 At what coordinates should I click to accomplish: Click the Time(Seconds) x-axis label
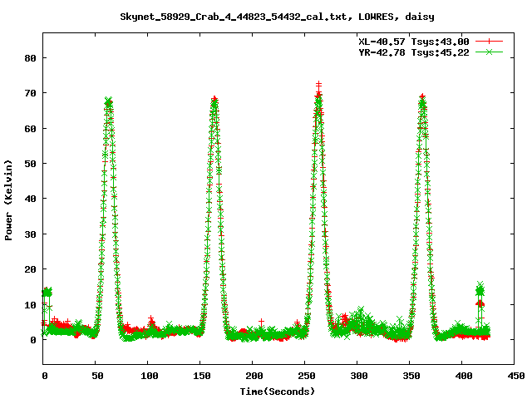(x=278, y=392)
